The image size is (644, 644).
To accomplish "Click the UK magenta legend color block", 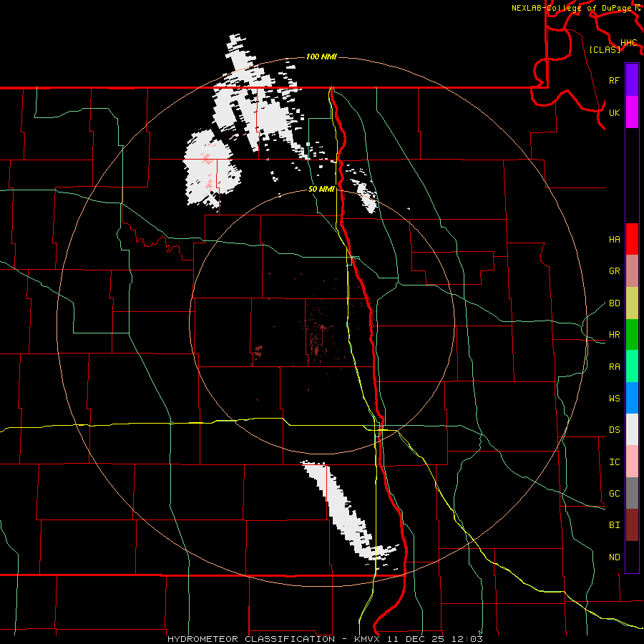I will [x=632, y=112].
